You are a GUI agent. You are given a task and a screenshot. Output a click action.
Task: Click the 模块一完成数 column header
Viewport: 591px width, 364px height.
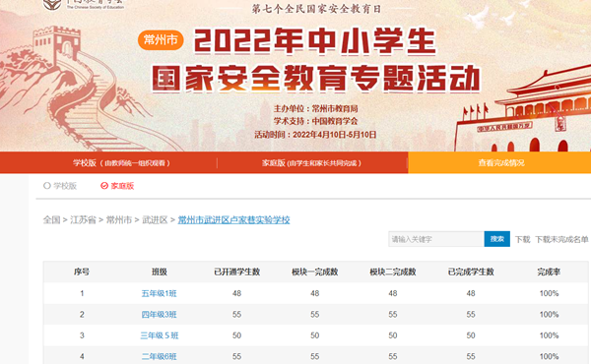tap(315, 272)
